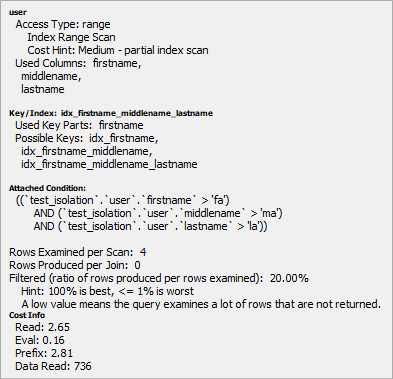Click the 'Cost Info' heading

click(x=27, y=315)
